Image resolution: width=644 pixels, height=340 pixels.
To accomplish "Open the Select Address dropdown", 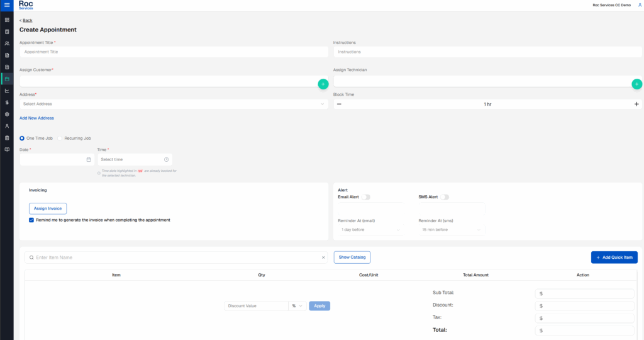I will click(174, 104).
